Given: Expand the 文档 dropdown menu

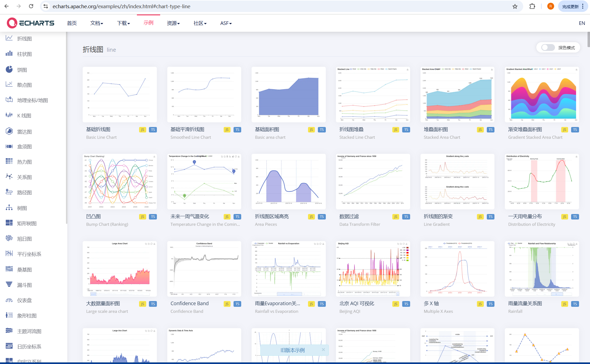Looking at the screenshot, I should pyautogui.click(x=97, y=23).
